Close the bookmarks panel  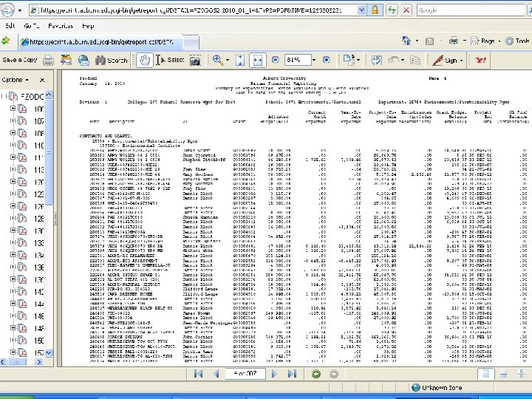tap(42, 80)
